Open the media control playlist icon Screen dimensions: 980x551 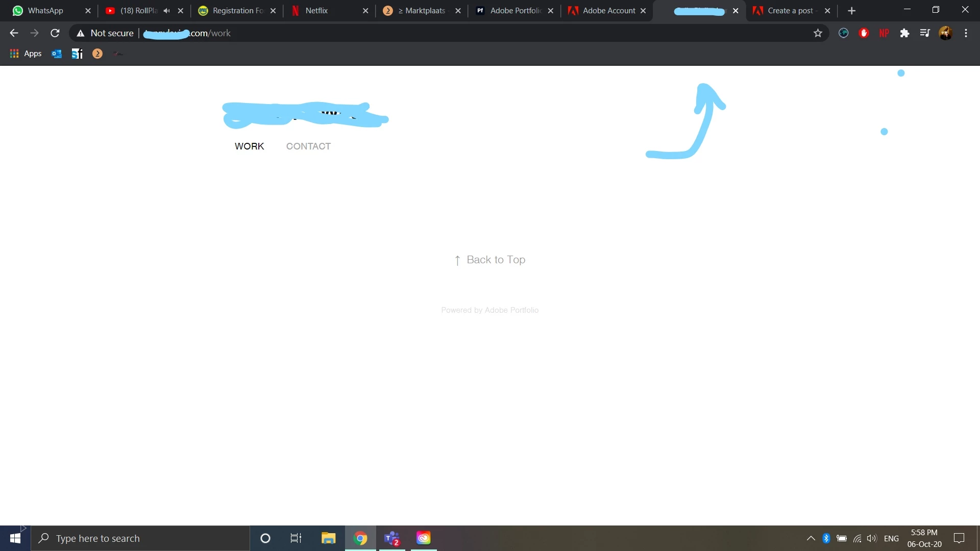(x=924, y=33)
